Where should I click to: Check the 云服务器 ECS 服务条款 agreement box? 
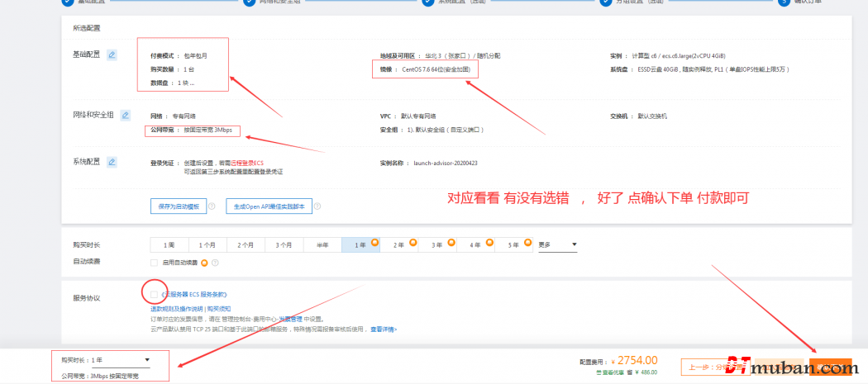154,294
